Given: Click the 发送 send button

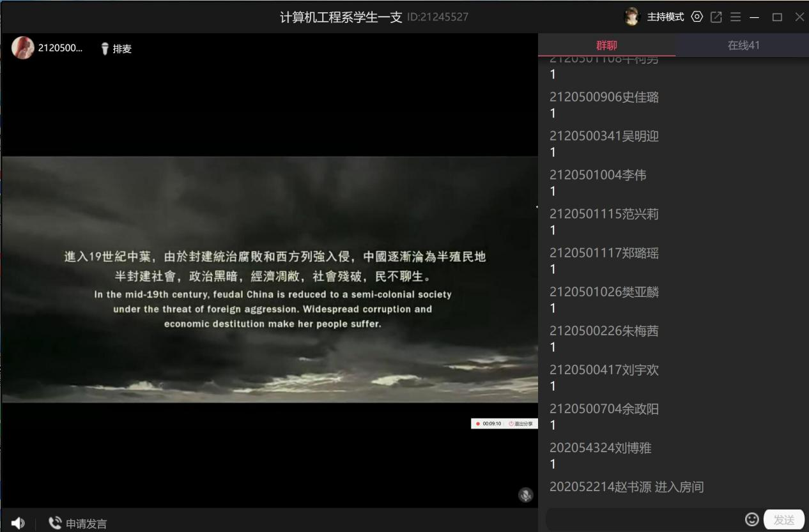Looking at the screenshot, I should [x=784, y=520].
